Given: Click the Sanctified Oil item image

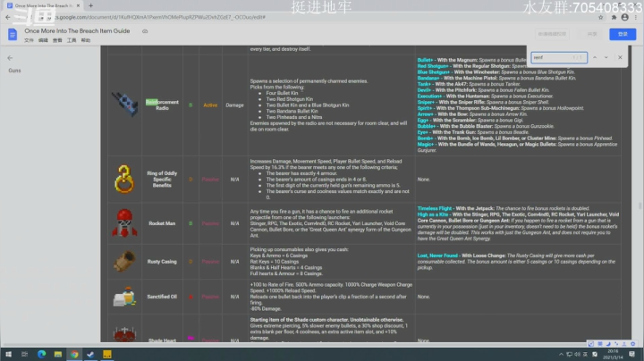Looking at the screenshot, I should tap(124, 297).
